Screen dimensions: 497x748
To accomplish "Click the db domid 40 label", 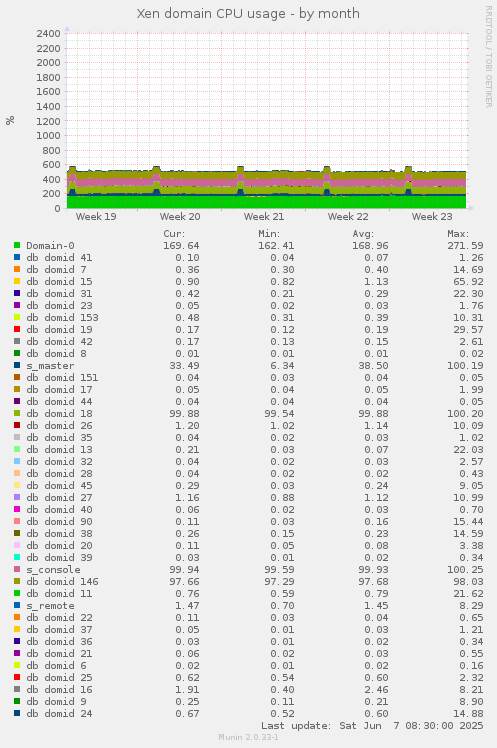I will coord(59,509).
